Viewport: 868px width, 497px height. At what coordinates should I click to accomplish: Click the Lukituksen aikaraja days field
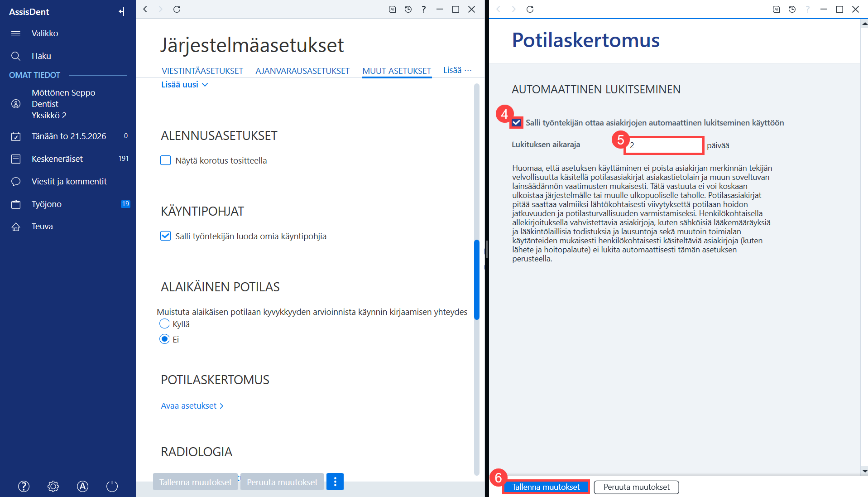[x=664, y=145]
